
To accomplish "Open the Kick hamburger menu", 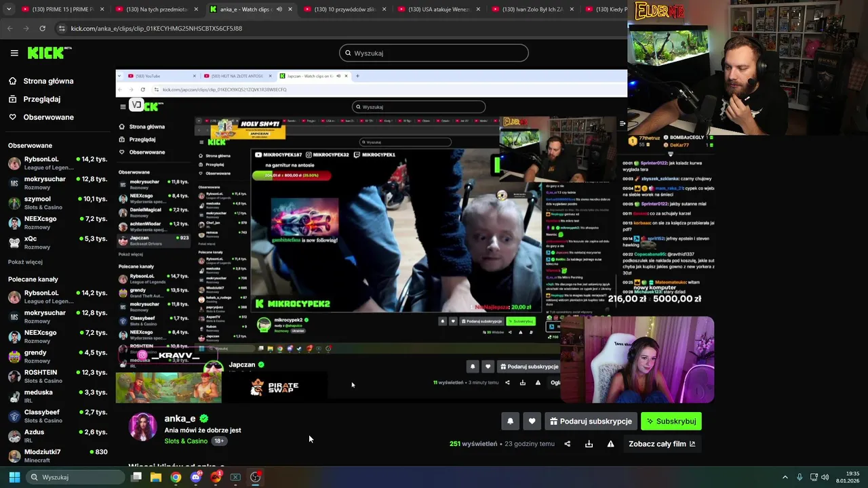I will click(14, 53).
